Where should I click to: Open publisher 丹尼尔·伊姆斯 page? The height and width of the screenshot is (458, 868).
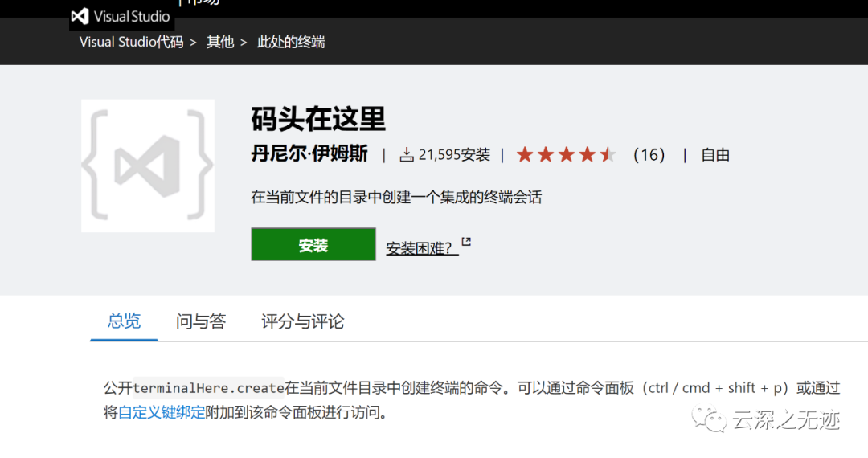[309, 153]
